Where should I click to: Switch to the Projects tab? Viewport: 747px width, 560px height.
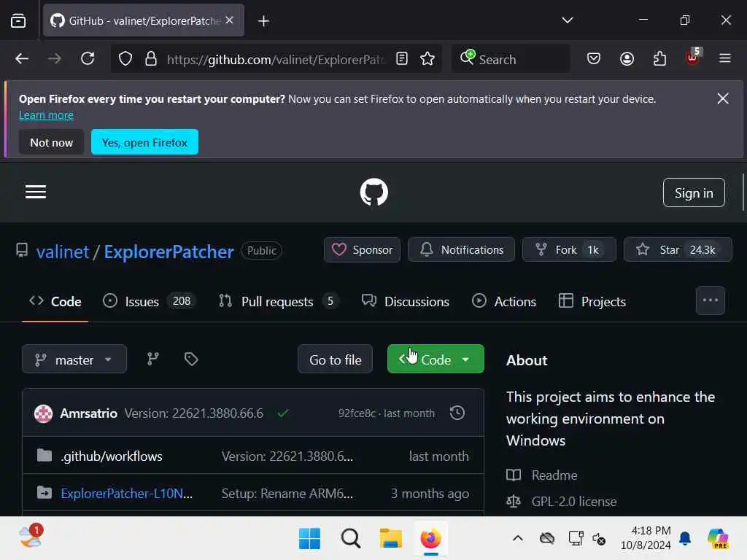click(x=592, y=301)
